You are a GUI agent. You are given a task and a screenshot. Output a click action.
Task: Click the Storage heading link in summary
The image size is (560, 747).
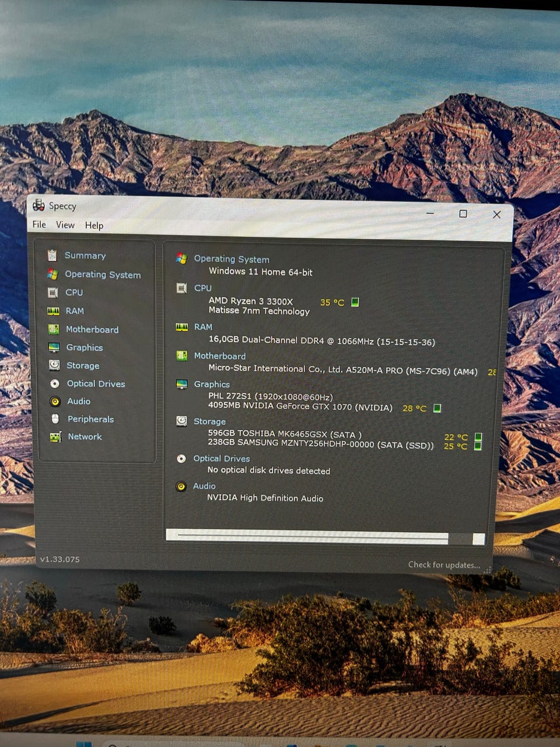[209, 421]
